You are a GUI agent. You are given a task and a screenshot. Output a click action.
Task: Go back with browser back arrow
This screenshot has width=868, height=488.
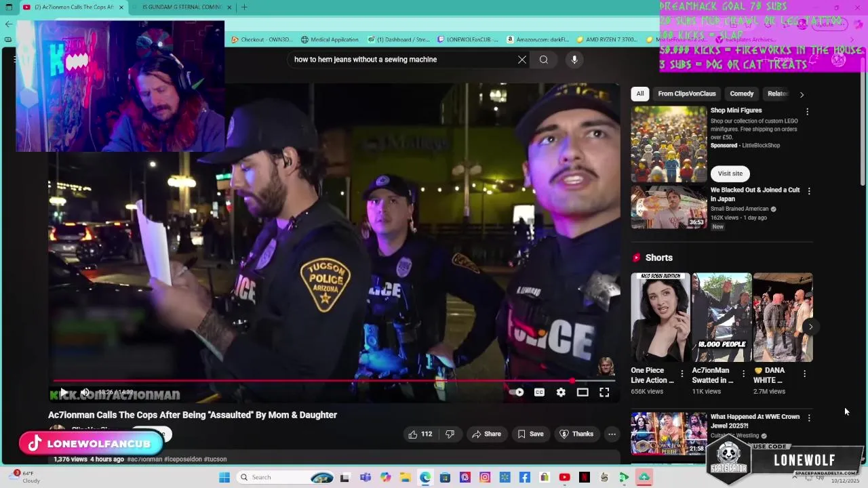(x=8, y=24)
